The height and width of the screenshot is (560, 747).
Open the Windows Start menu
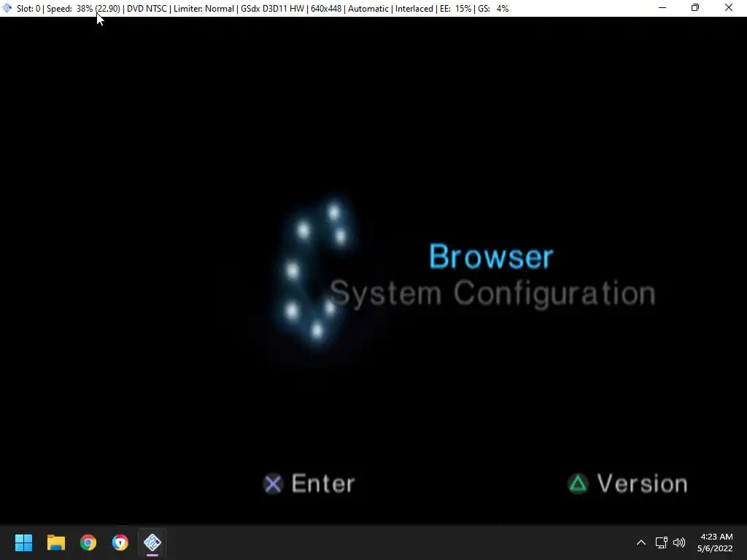point(23,542)
